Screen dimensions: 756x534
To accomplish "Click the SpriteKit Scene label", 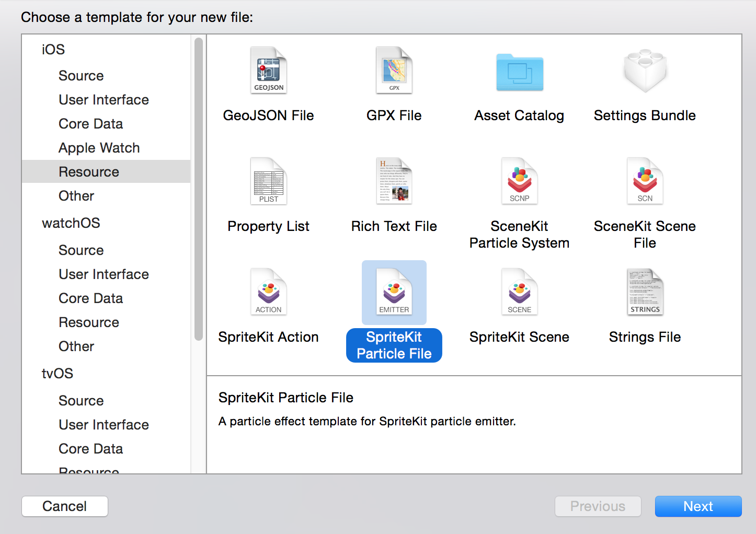I will click(x=519, y=337).
